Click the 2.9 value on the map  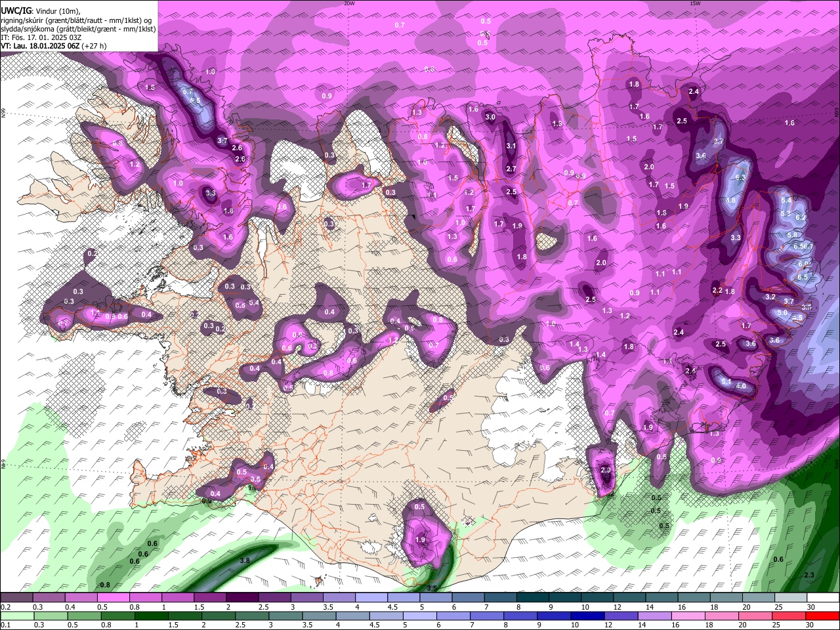606,470
